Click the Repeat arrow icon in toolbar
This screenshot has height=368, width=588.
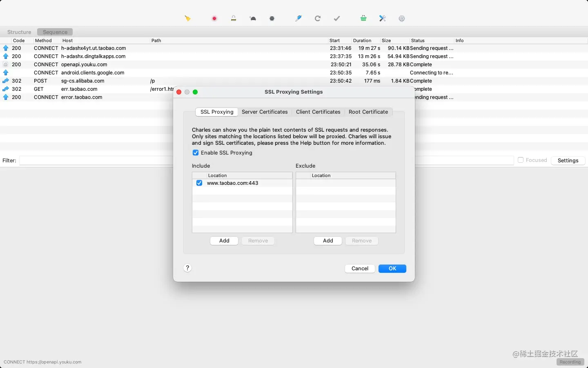[x=318, y=18]
